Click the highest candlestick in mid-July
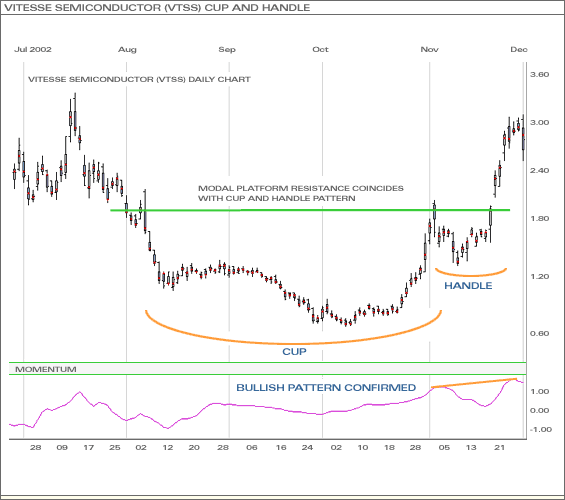565x500 pixels. 75,113
